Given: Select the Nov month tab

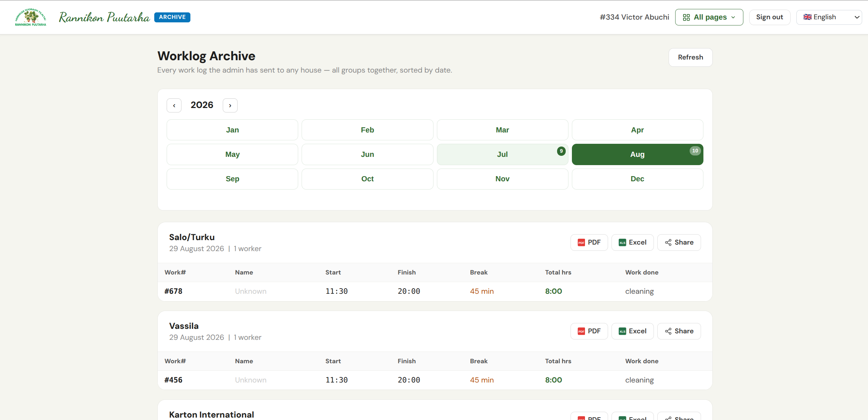Looking at the screenshot, I should tap(502, 179).
